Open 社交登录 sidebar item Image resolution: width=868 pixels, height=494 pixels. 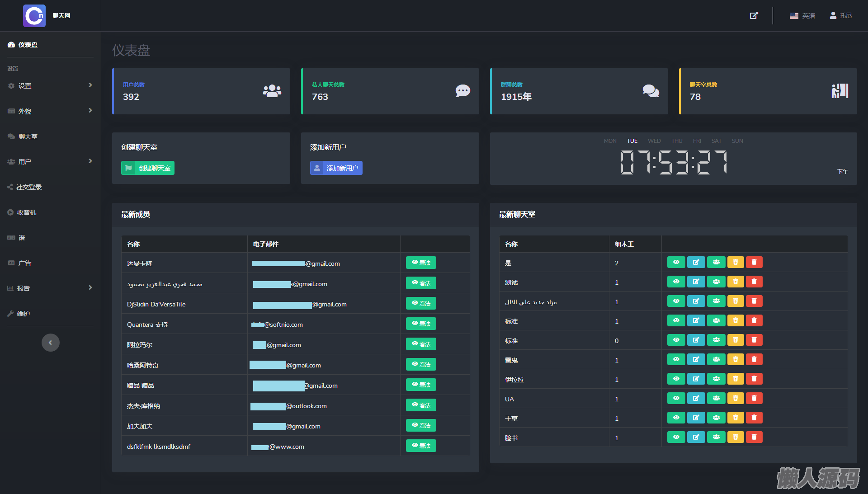click(x=29, y=187)
